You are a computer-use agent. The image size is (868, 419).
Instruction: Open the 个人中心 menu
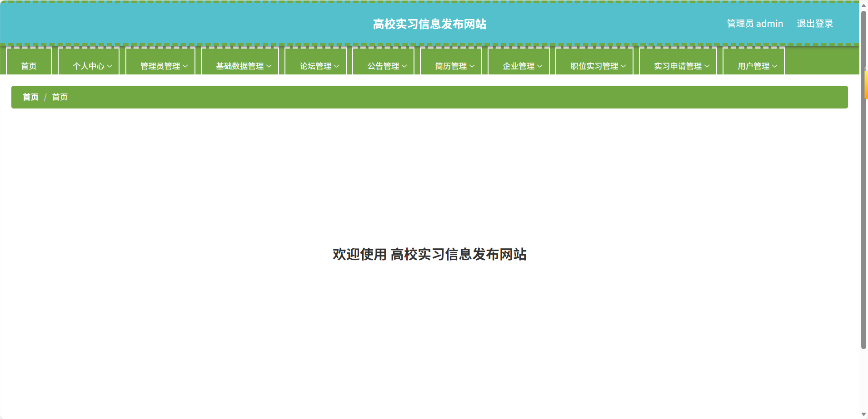click(x=89, y=61)
